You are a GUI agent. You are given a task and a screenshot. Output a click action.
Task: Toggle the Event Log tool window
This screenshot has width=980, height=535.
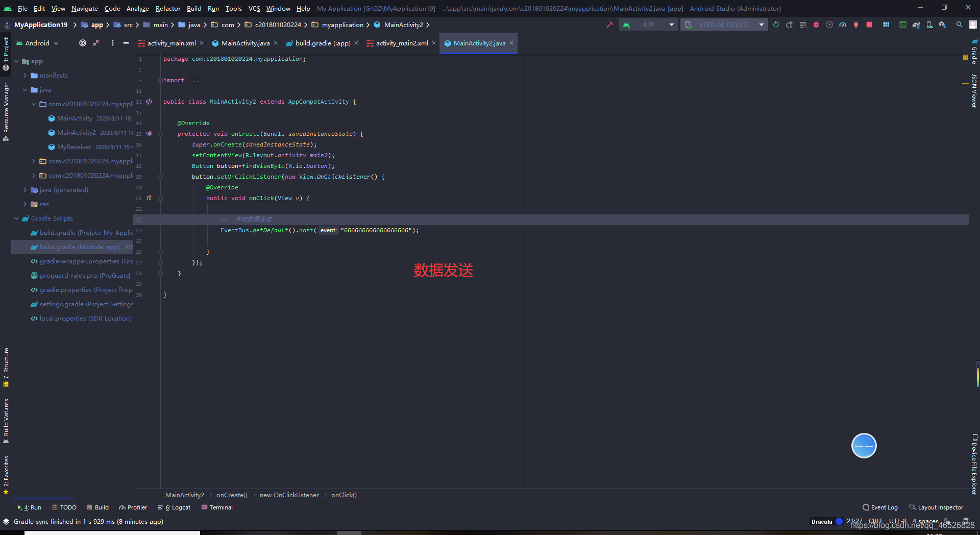(880, 507)
